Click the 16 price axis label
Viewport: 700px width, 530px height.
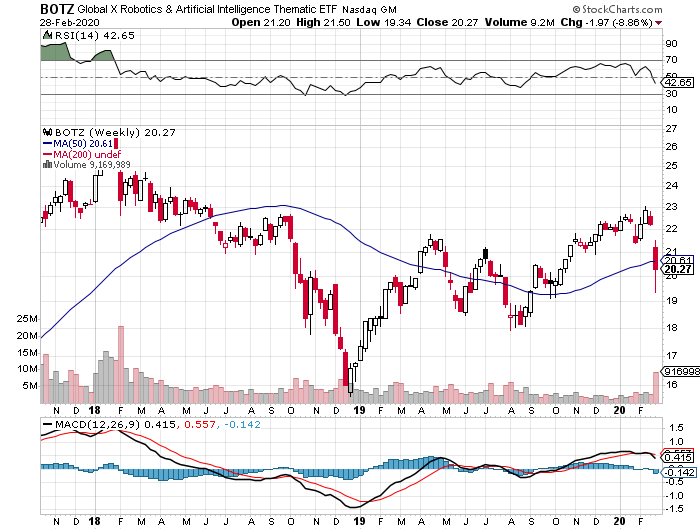click(671, 385)
